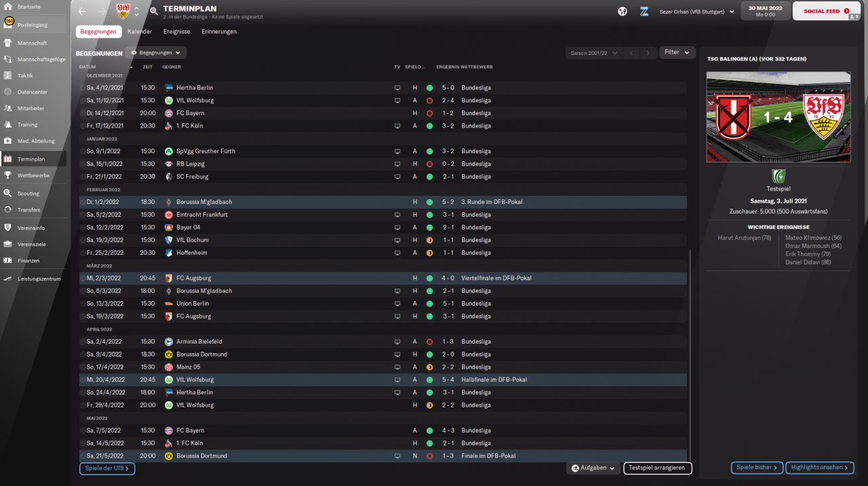Open the Transfers sidebar icon
Image resolution: width=868 pixels, height=486 pixels.
coord(8,209)
